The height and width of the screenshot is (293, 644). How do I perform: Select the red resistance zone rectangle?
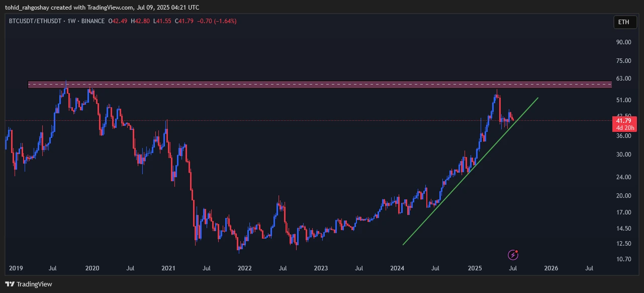click(320, 84)
